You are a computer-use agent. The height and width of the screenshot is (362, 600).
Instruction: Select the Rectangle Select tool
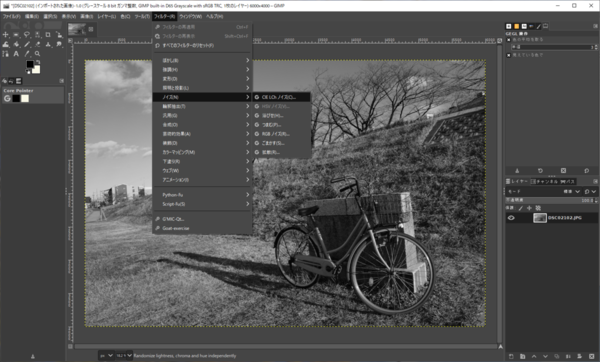(16, 35)
